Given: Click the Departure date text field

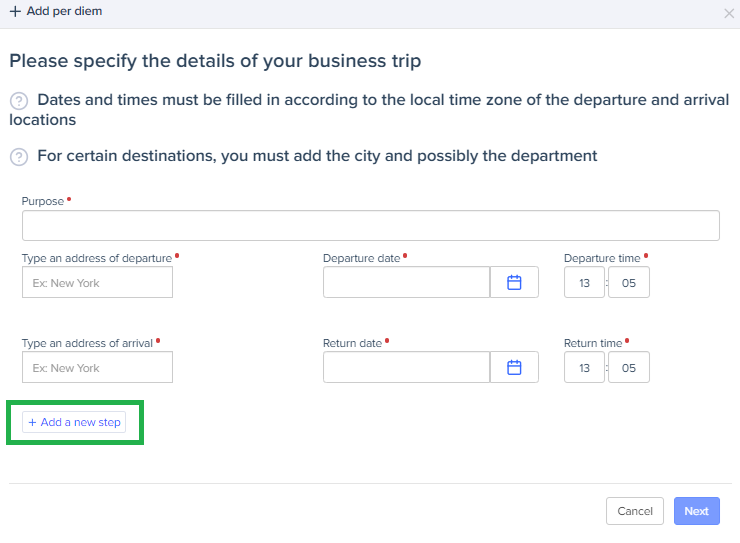Looking at the screenshot, I should pos(406,283).
